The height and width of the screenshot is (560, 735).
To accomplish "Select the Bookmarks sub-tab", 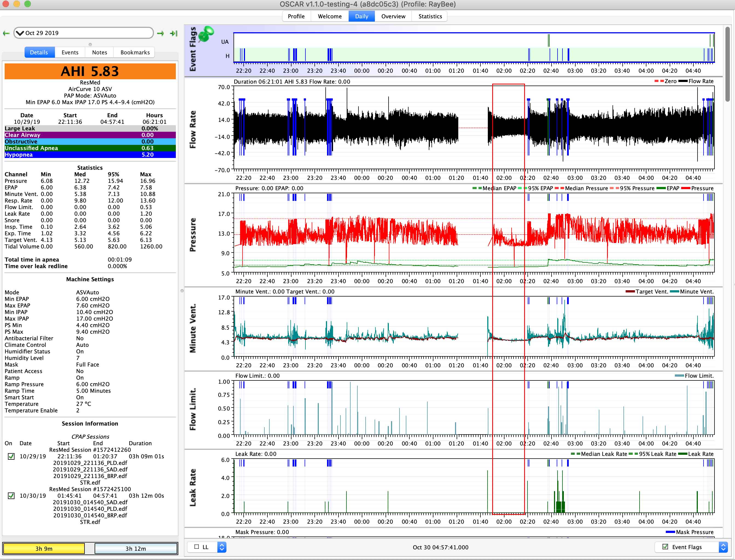I will pyautogui.click(x=135, y=52).
